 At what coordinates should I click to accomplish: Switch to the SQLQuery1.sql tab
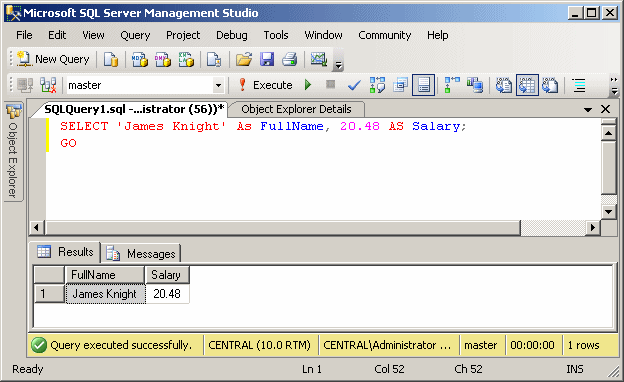click(134, 109)
